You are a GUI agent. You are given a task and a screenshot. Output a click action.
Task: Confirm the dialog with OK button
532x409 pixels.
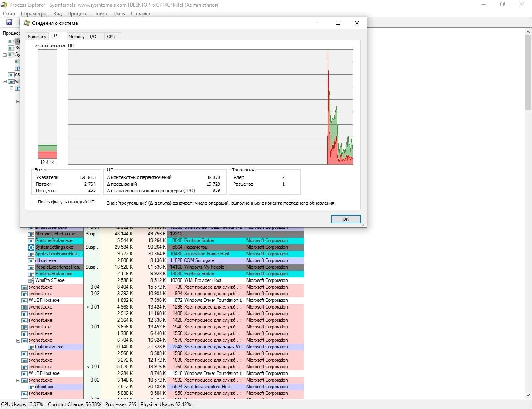click(346, 219)
